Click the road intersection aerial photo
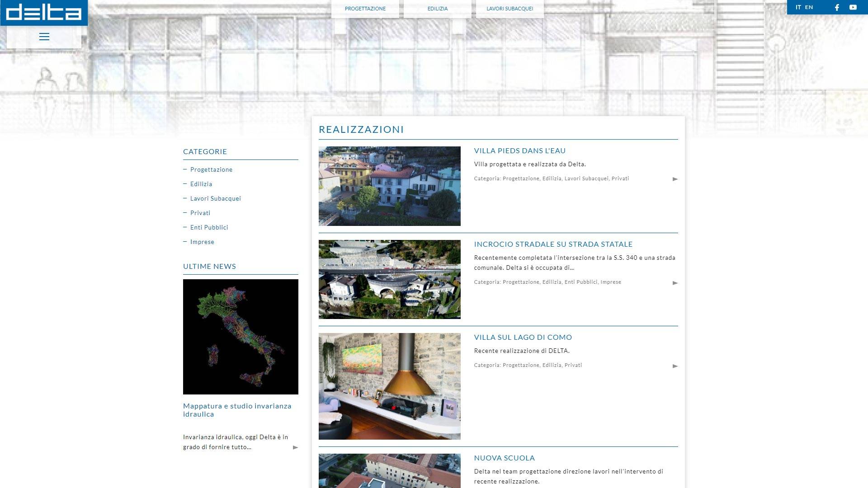 pyautogui.click(x=390, y=279)
